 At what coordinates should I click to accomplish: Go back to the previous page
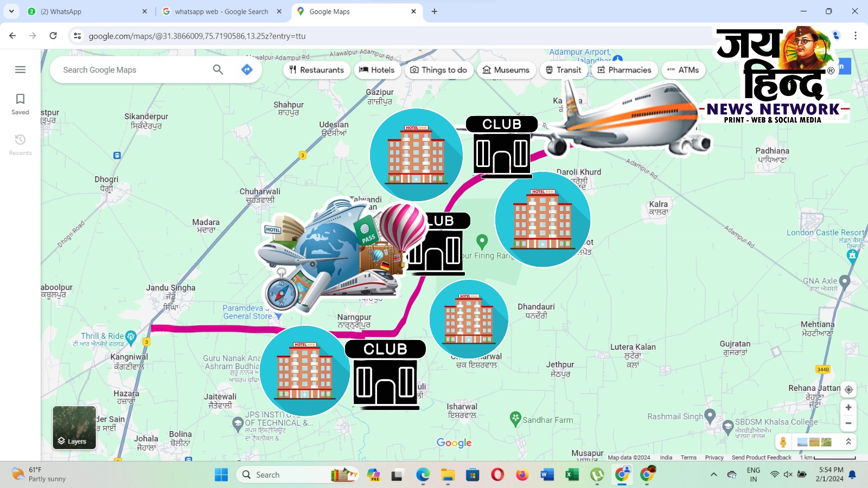point(12,36)
